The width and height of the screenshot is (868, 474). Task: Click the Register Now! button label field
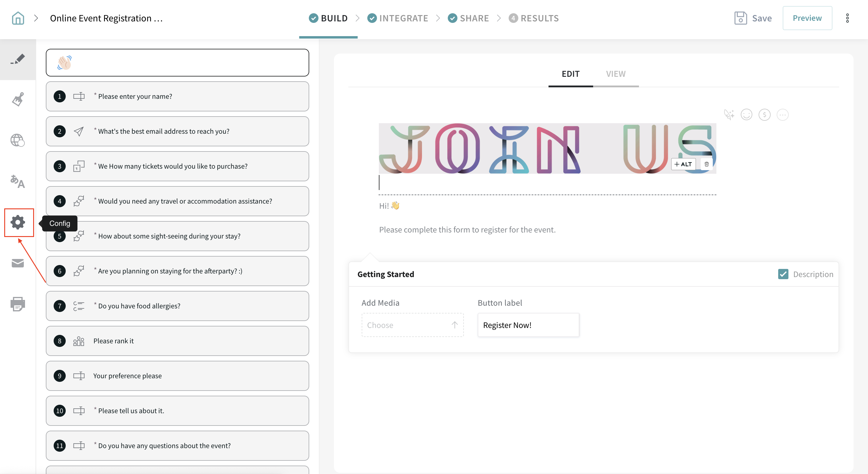[x=528, y=325]
